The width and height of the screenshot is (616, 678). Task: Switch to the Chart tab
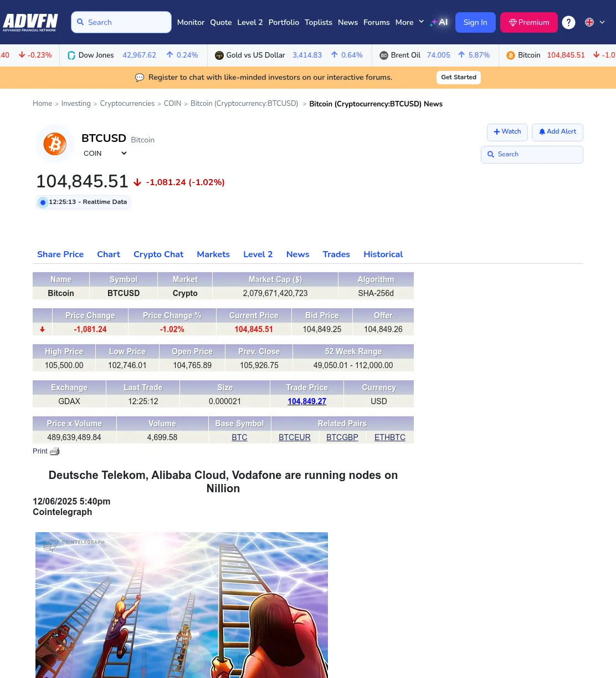109,254
